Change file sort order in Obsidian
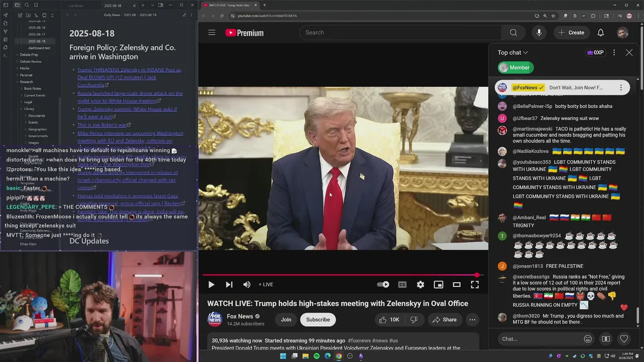 36,15
